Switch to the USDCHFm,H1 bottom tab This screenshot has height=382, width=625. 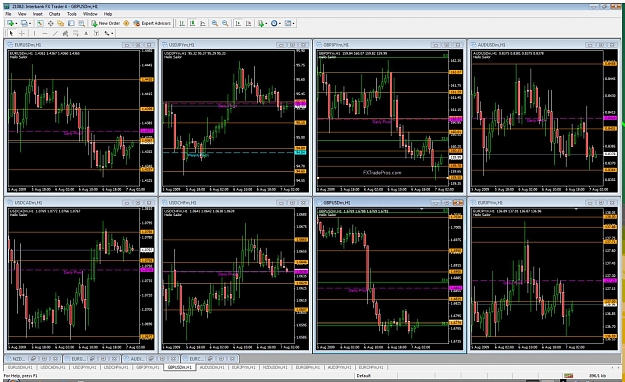pyautogui.click(x=116, y=367)
